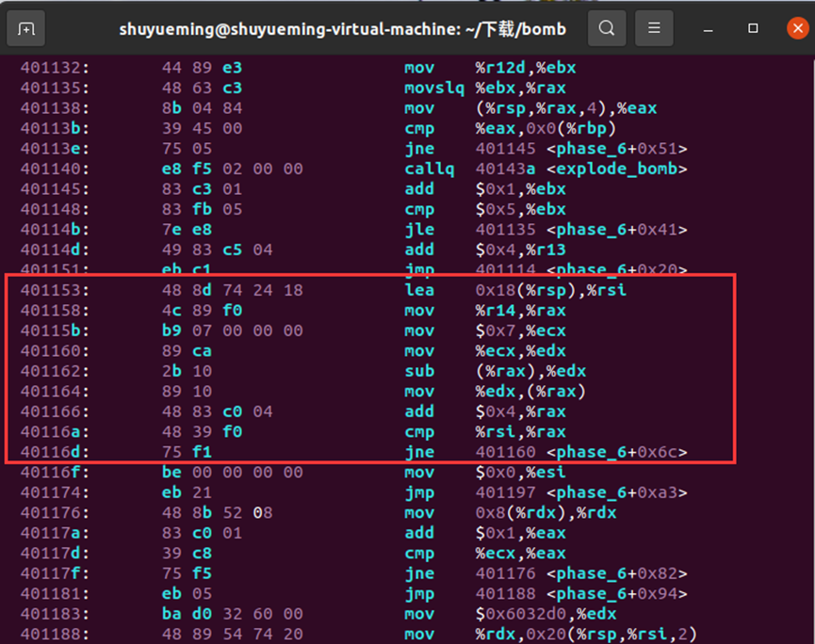Open the terminal hamburger menu
The height and width of the screenshot is (644, 815).
[x=654, y=28]
